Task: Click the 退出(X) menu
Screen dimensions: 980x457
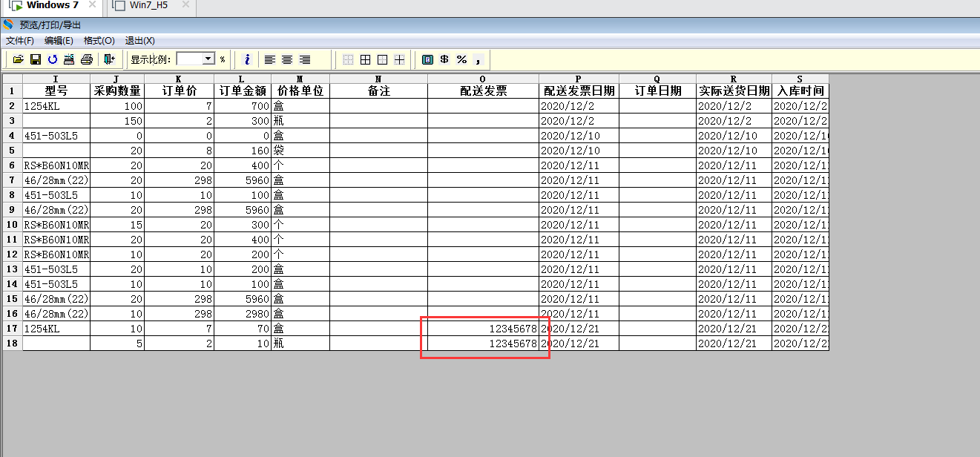Action: pos(139,41)
